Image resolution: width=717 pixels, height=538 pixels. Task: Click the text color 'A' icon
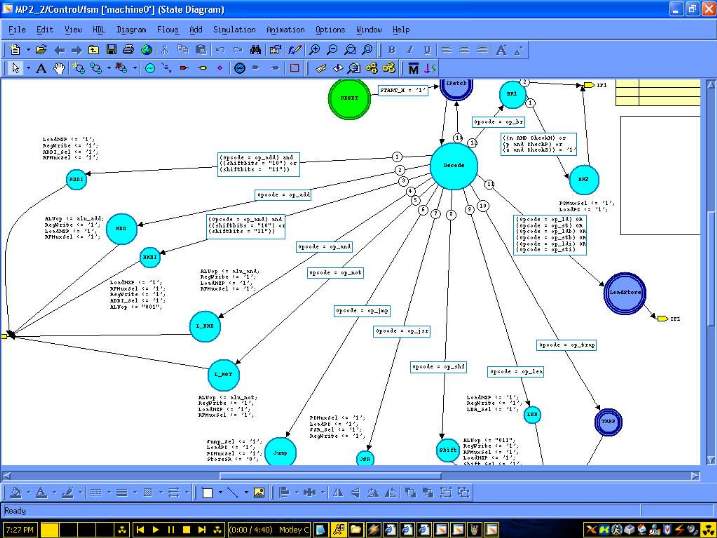click(x=41, y=492)
